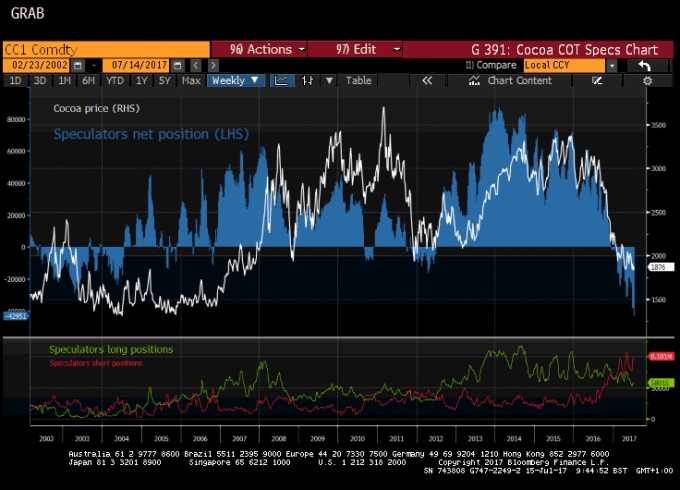Expand chart type options arrow
Image resolution: width=680 pixels, height=490 pixels.
tap(331, 80)
